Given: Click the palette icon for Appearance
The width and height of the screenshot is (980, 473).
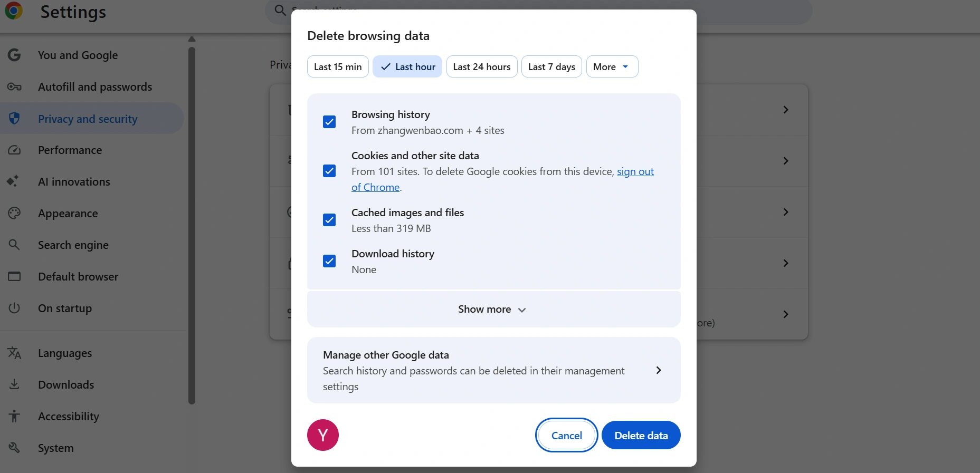Looking at the screenshot, I should [x=14, y=213].
